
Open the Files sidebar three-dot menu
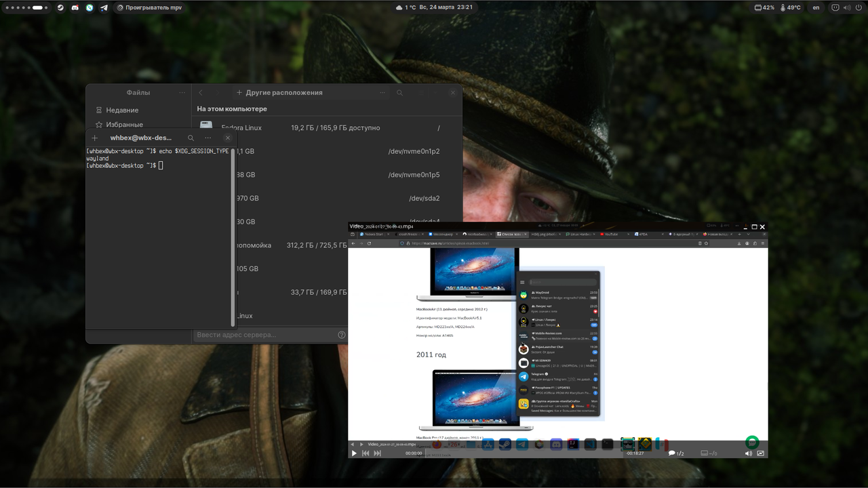[182, 93]
